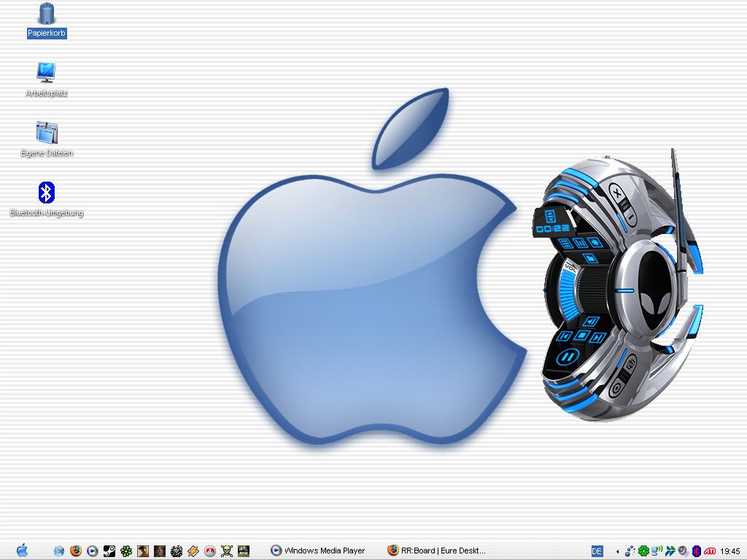
Task: Launch Firefox from quick launch bar
Action: [x=76, y=551]
